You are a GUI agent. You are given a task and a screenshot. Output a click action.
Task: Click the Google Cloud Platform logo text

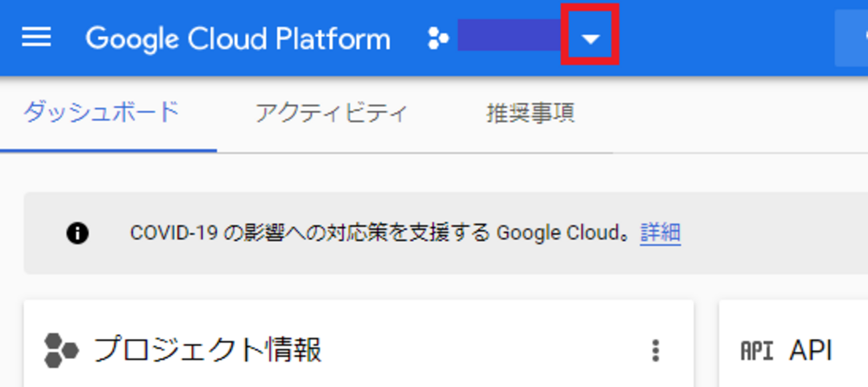click(x=238, y=39)
